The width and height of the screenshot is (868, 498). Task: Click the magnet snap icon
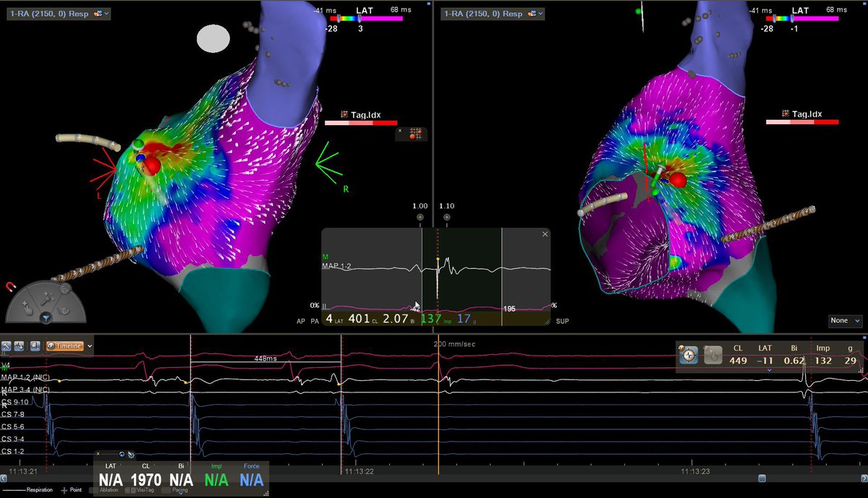[12, 288]
